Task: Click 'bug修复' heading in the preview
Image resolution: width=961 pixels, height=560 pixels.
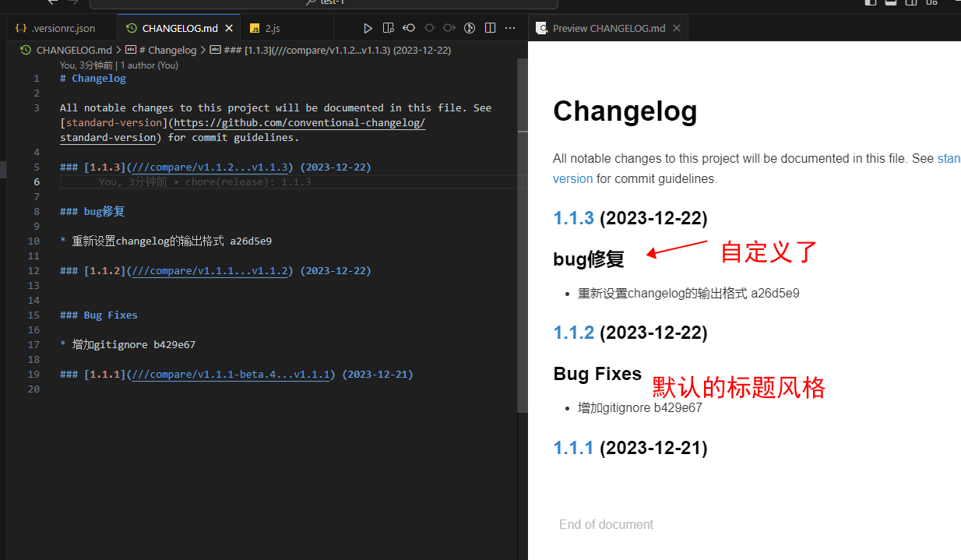Action: pyautogui.click(x=590, y=259)
